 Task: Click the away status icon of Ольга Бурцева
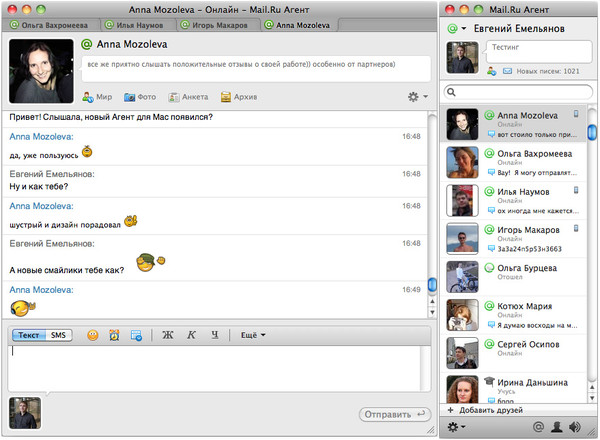point(489,267)
